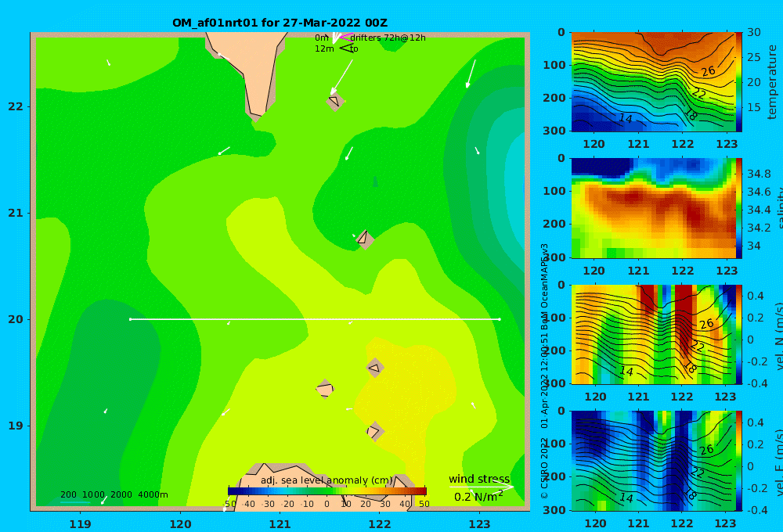Open the temperature depth section panel

653,82
